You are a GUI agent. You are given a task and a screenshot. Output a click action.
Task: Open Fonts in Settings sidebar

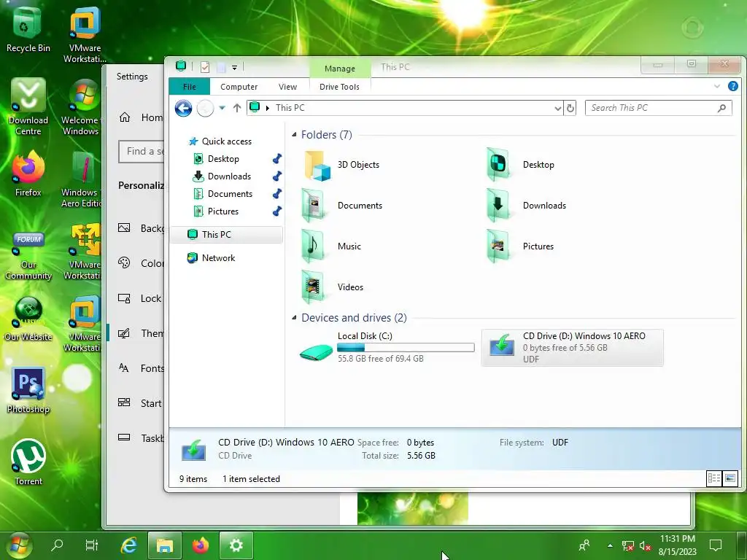click(141, 368)
